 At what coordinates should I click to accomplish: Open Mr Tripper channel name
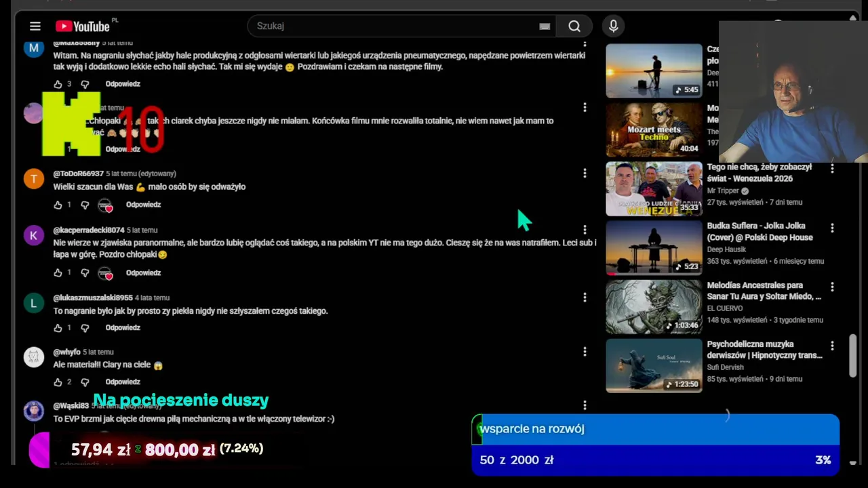[x=724, y=191]
